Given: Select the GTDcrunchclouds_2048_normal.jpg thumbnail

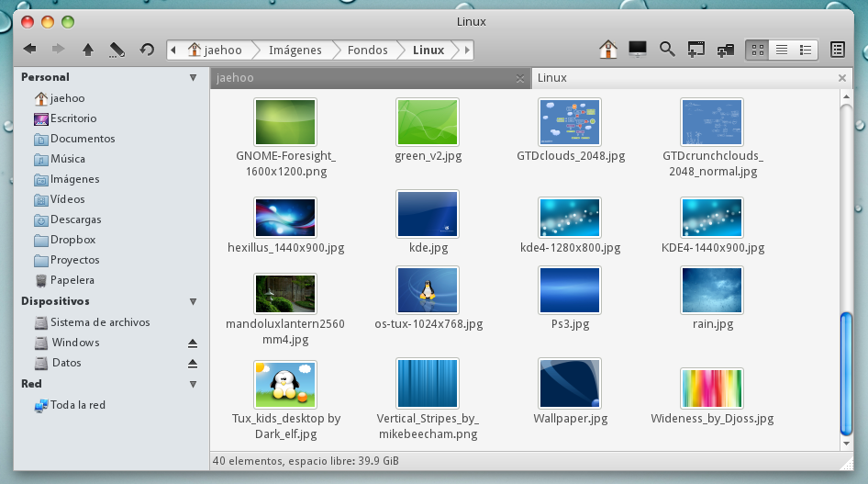Looking at the screenshot, I should (712, 122).
